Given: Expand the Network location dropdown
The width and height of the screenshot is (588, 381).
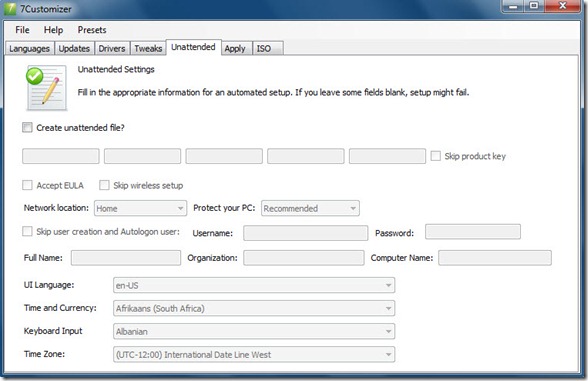Looking at the screenshot, I should click(140, 208).
